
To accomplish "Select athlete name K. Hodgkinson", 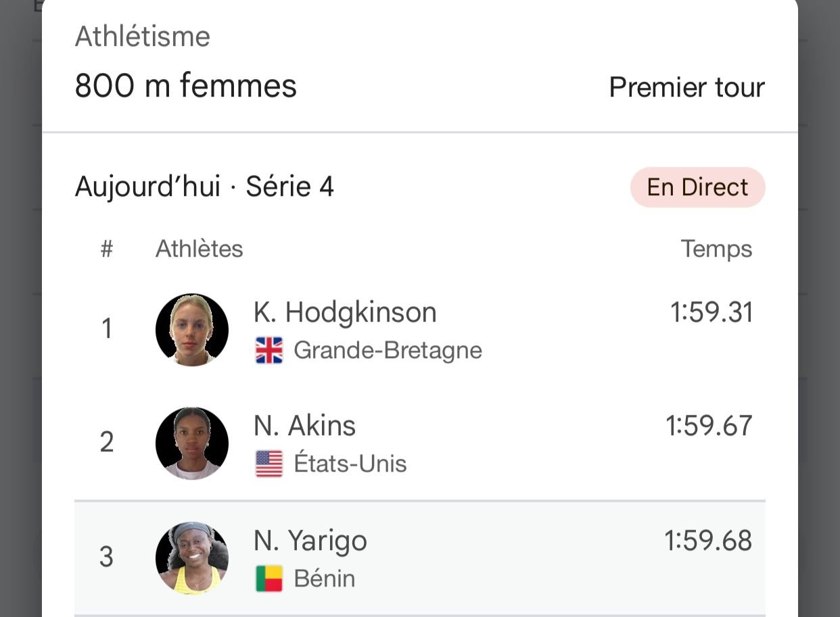I will point(345,313).
